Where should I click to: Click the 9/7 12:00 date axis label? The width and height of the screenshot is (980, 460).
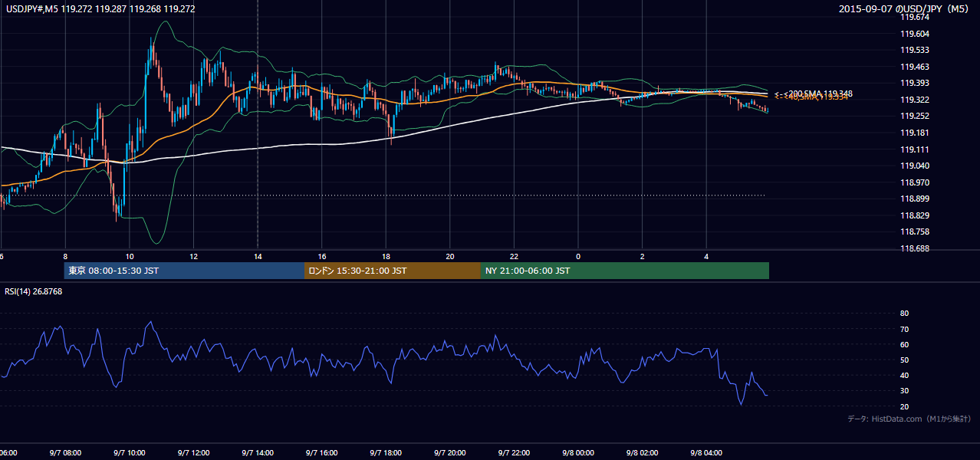(193, 453)
